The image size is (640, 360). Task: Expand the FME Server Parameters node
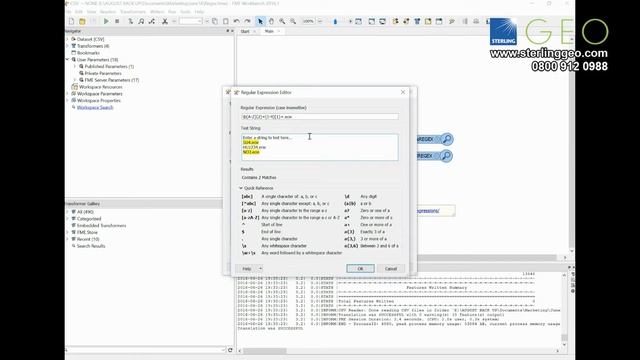pos(75,80)
